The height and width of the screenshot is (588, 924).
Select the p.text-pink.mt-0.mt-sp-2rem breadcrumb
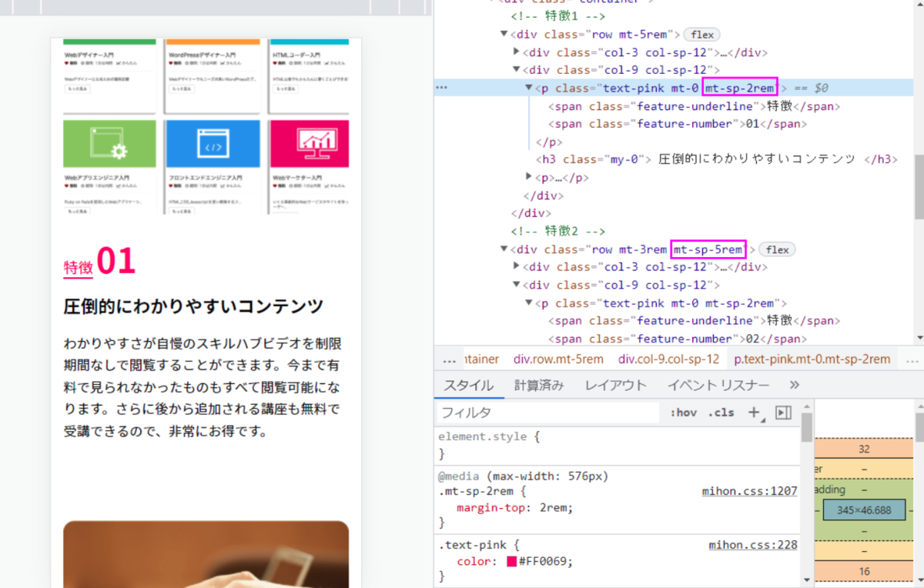[812, 359]
